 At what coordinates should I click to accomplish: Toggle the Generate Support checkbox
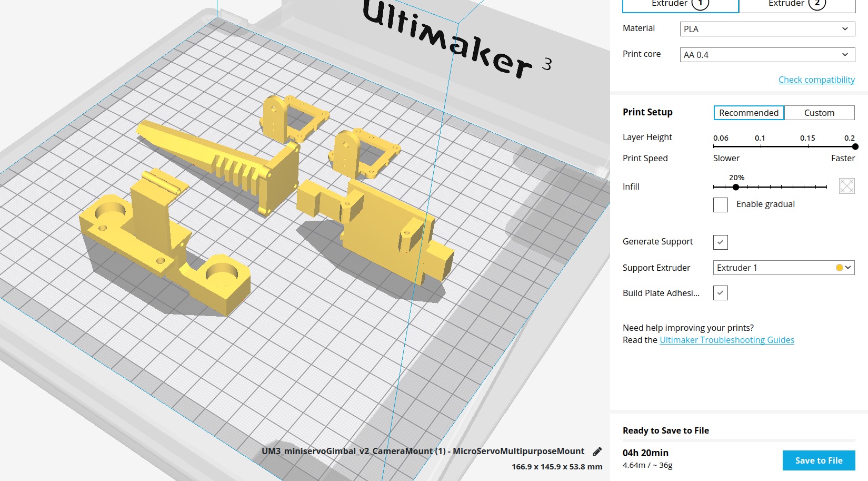pos(721,242)
